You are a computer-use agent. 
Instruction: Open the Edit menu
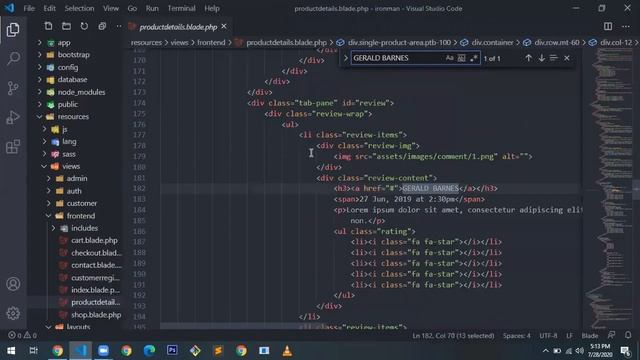tap(49, 8)
